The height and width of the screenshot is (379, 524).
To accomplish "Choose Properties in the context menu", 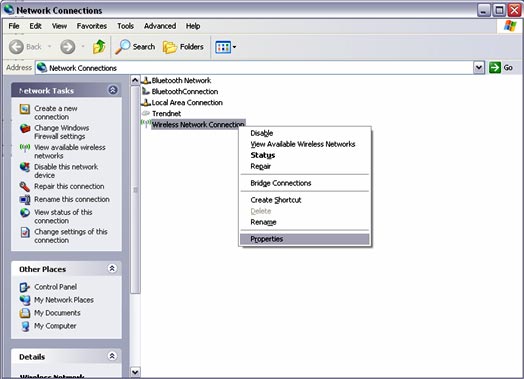I will (x=305, y=239).
